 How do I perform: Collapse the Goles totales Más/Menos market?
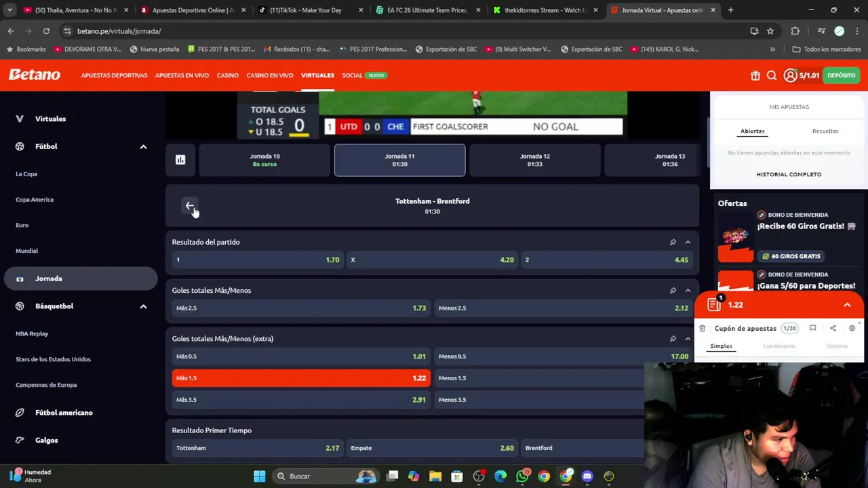click(688, 290)
